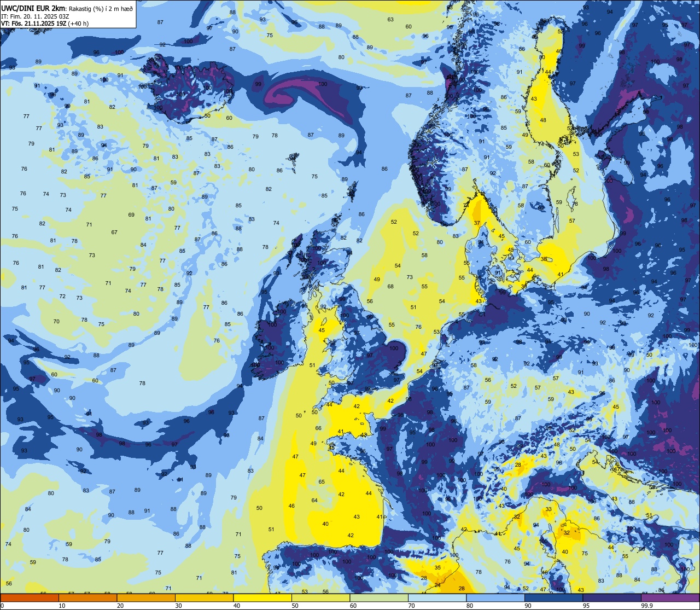700x610 pixels.
Task: Click the humidity value '67' on the map
Action: 114,233
